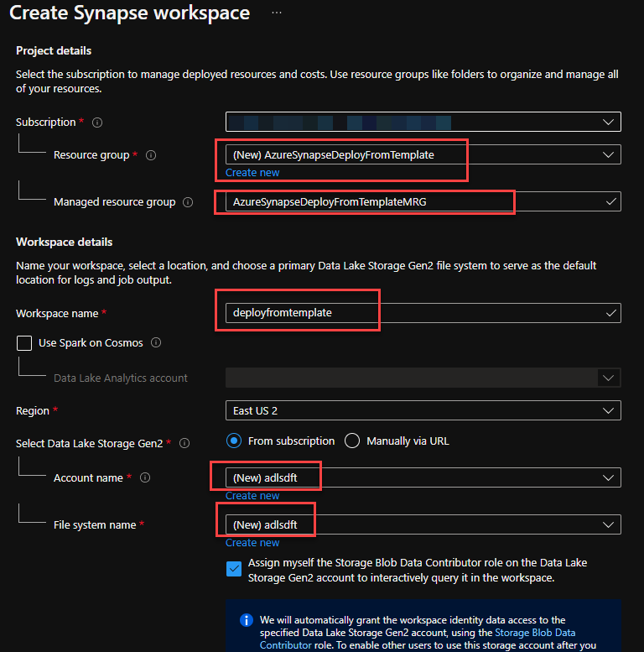Click the Workspace details heading
The image size is (644, 652).
point(64,242)
